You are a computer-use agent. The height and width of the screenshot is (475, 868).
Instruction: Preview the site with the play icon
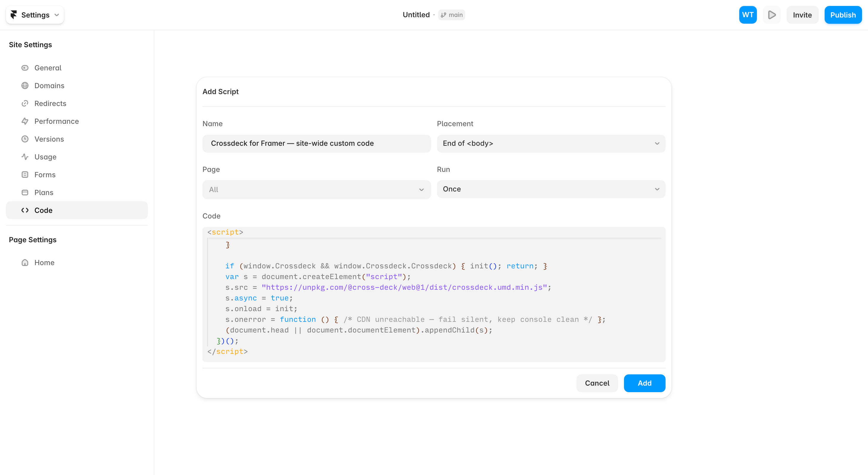(x=772, y=15)
